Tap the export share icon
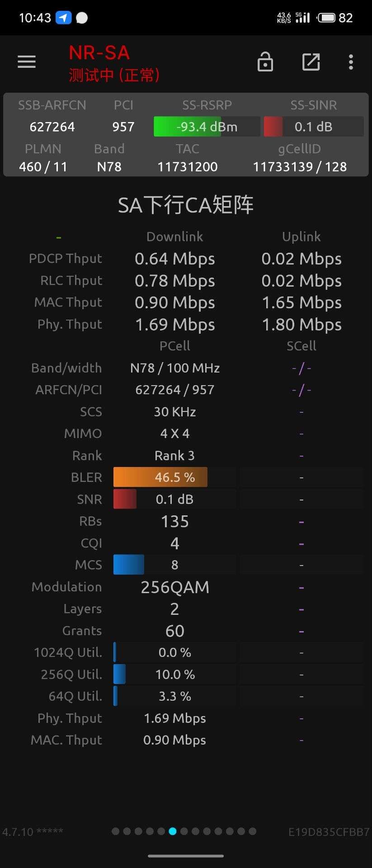 click(311, 62)
